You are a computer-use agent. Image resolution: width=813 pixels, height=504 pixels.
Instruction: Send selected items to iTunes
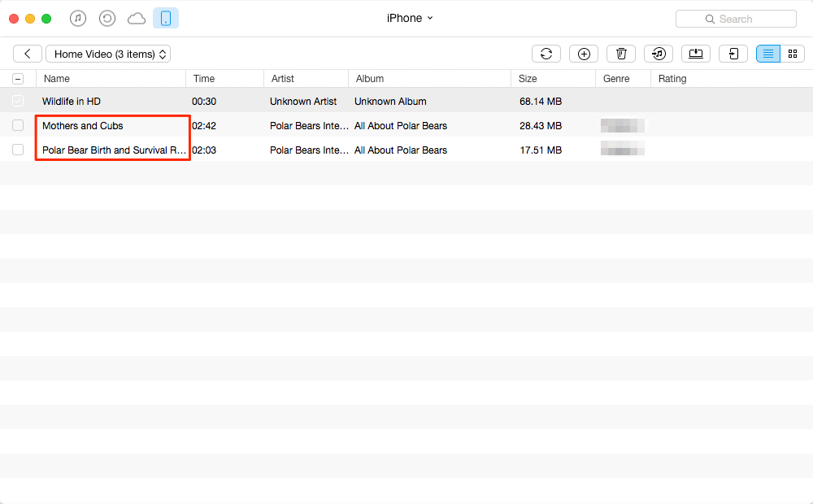[x=659, y=54]
